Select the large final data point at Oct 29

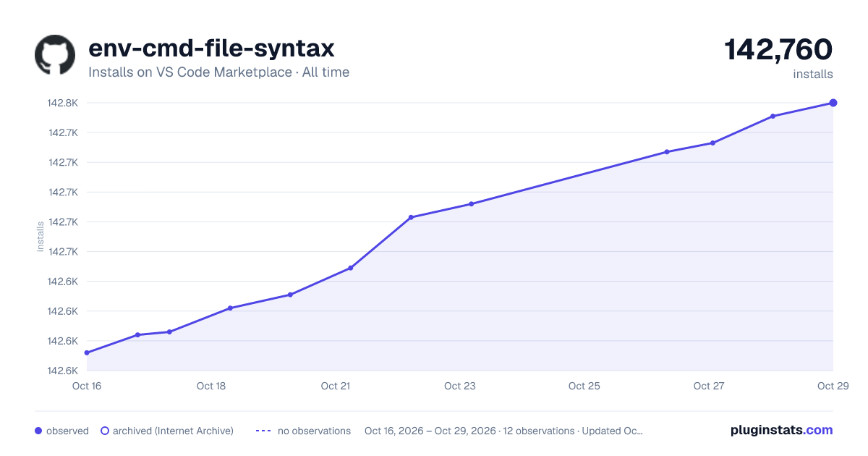click(x=833, y=103)
